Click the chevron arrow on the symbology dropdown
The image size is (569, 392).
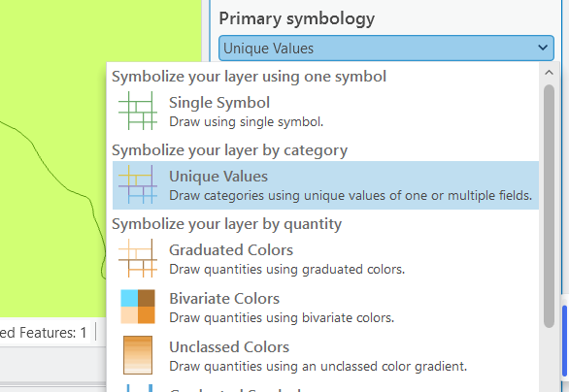pos(543,48)
